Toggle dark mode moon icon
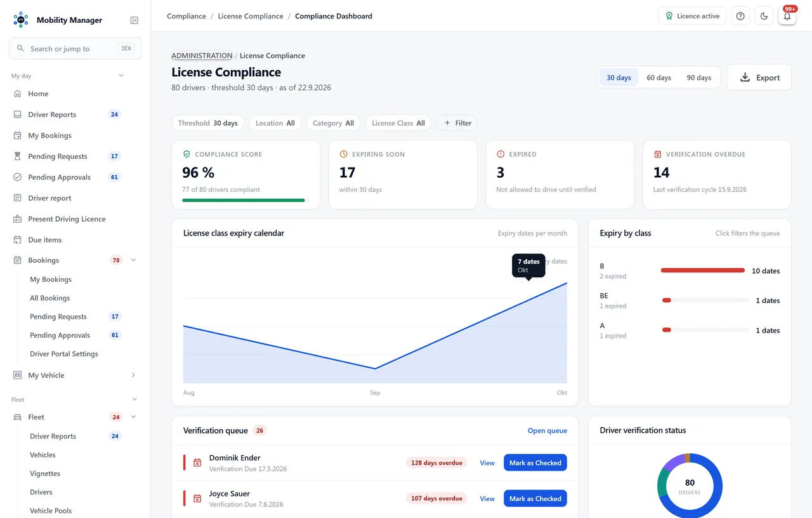The width and height of the screenshot is (812, 518). pyautogui.click(x=764, y=16)
